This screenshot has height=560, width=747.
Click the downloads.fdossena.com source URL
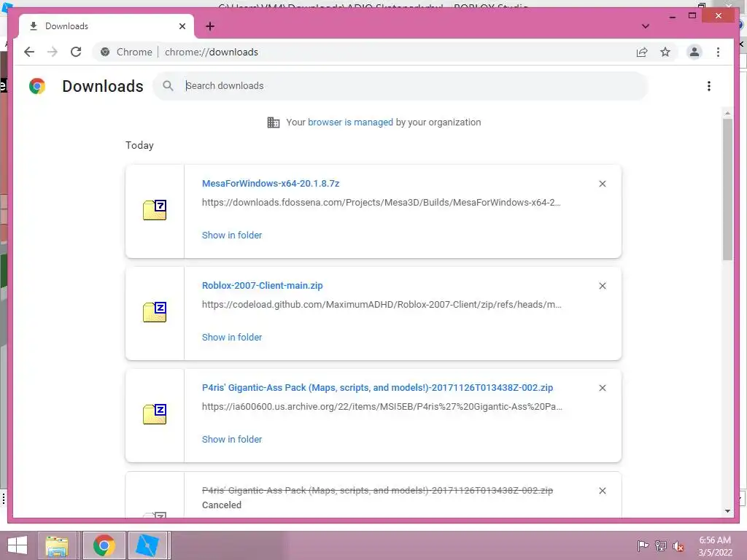pos(381,203)
